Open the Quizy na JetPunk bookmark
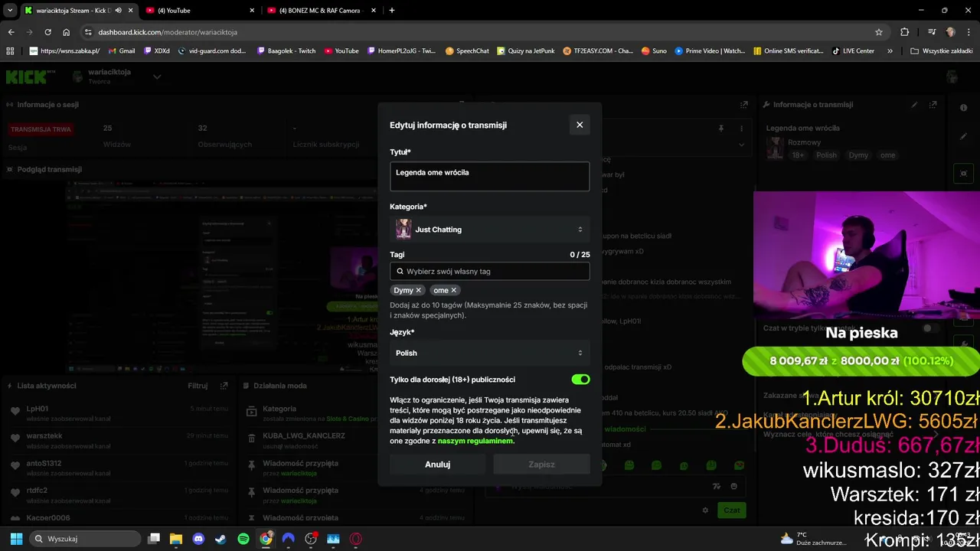980x551 pixels. 524,51
